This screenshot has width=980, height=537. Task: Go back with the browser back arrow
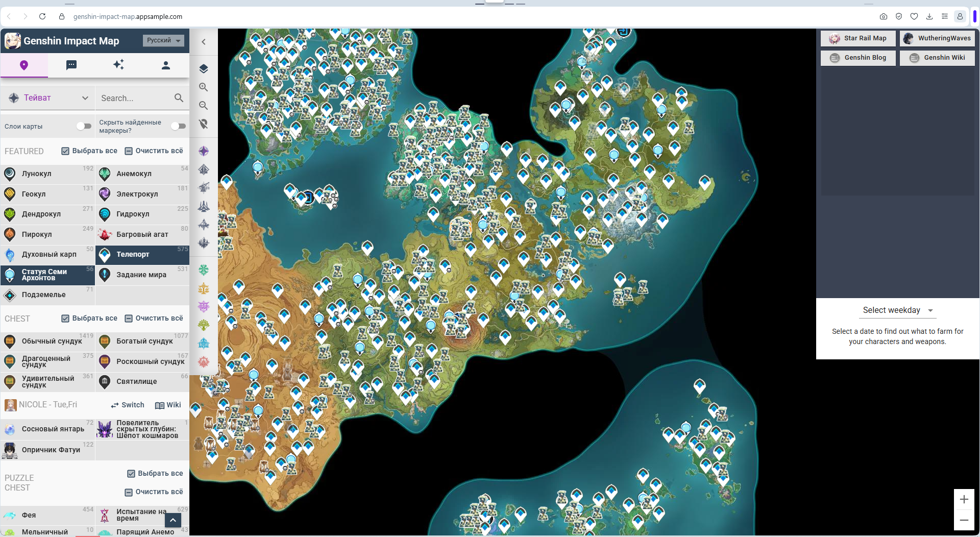point(9,16)
